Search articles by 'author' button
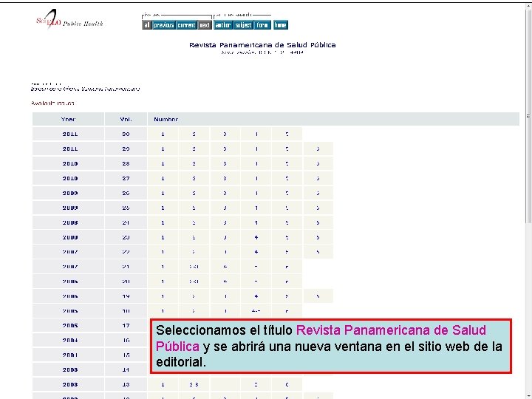 [223, 25]
